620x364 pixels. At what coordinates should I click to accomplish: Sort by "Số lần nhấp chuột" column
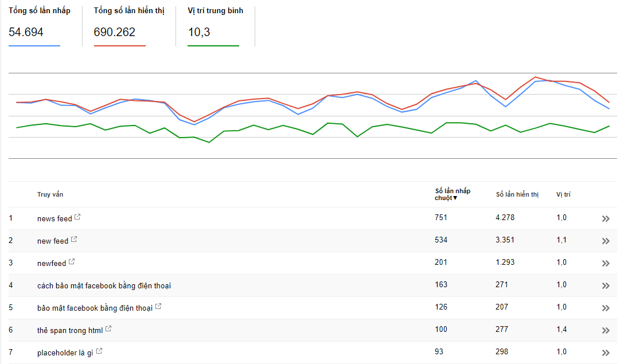[x=453, y=194]
